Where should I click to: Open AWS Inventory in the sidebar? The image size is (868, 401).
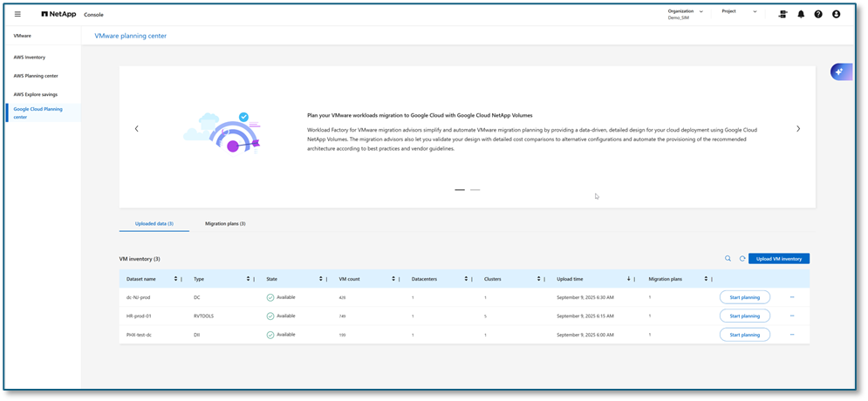point(30,58)
